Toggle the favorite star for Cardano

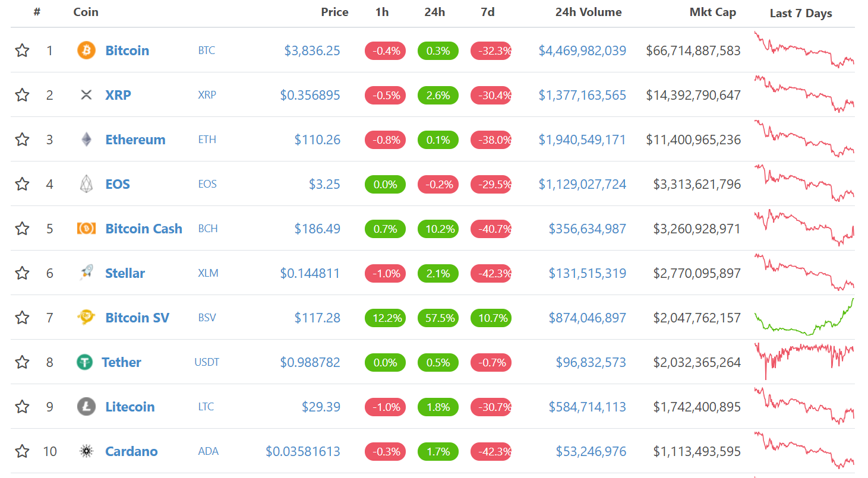point(22,451)
